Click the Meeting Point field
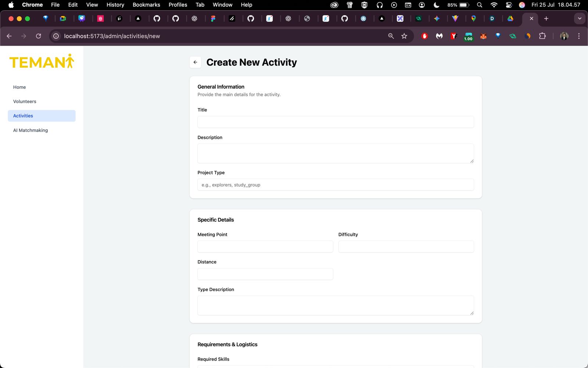Image resolution: width=588 pixels, height=368 pixels. click(265, 247)
